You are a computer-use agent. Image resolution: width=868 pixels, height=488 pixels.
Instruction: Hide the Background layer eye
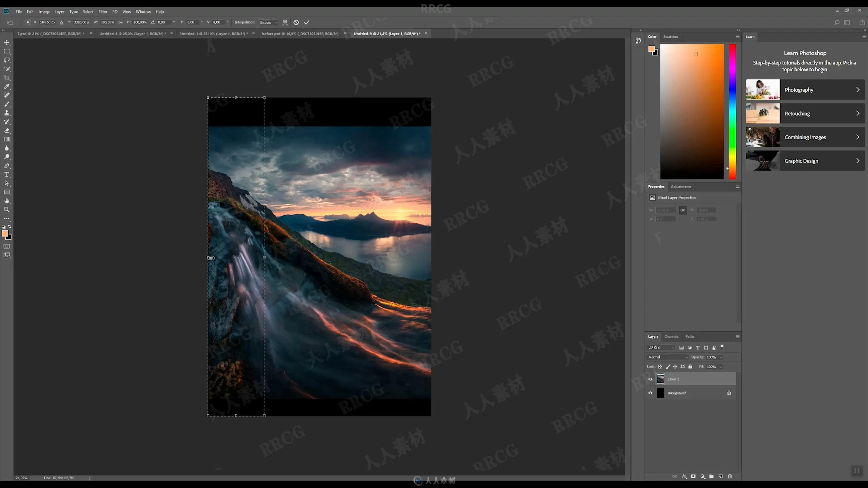650,393
